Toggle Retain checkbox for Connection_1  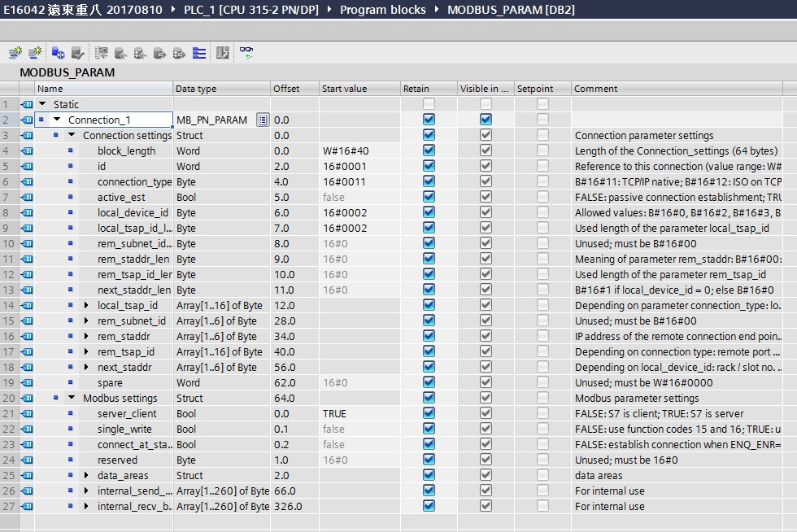click(429, 120)
